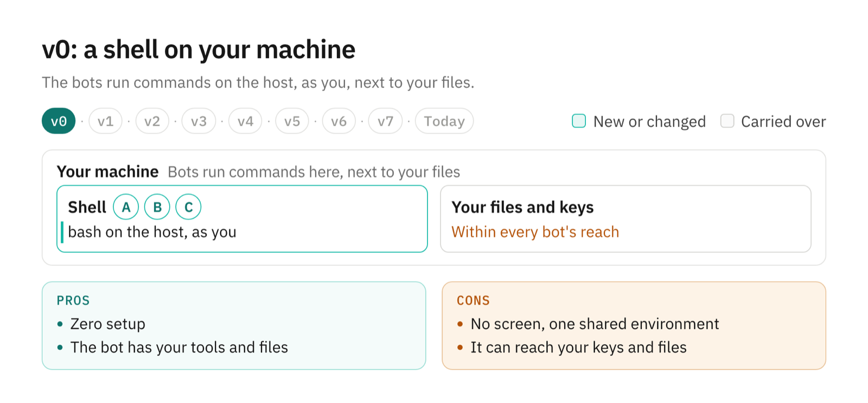Click the 'New or changed' legend label
The width and height of the screenshot is (868, 403).
tap(649, 122)
